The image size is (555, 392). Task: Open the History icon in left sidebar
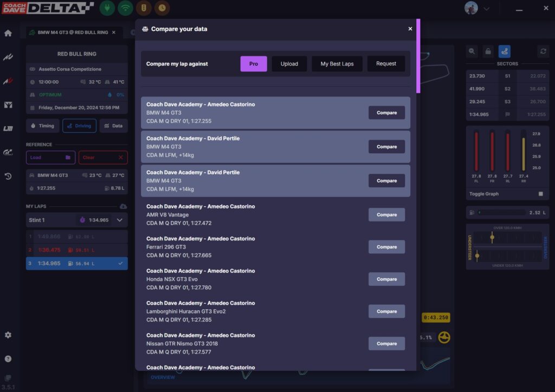pyautogui.click(x=8, y=176)
